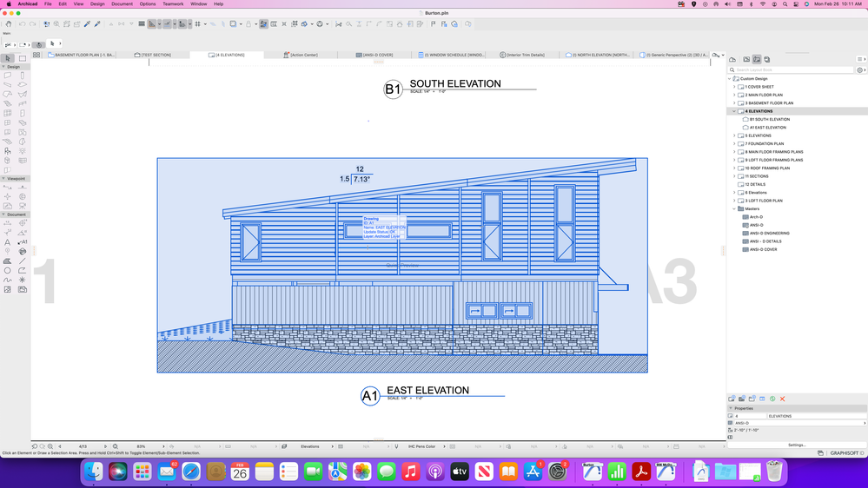Select the Marquee tool in the toolbox
The height and width of the screenshot is (488, 868).
22,58
